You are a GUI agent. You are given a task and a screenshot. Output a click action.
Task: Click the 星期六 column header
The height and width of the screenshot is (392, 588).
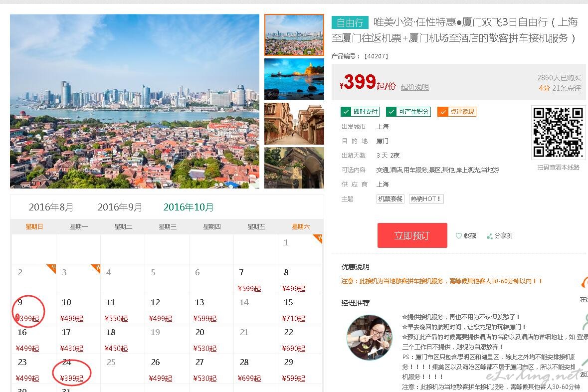(x=301, y=226)
